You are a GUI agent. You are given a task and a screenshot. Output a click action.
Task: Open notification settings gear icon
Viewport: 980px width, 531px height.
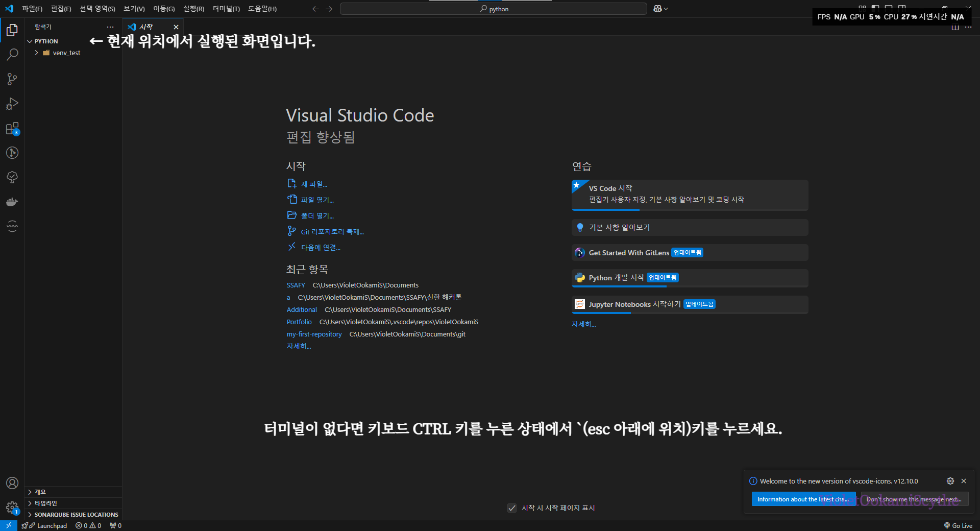950,481
